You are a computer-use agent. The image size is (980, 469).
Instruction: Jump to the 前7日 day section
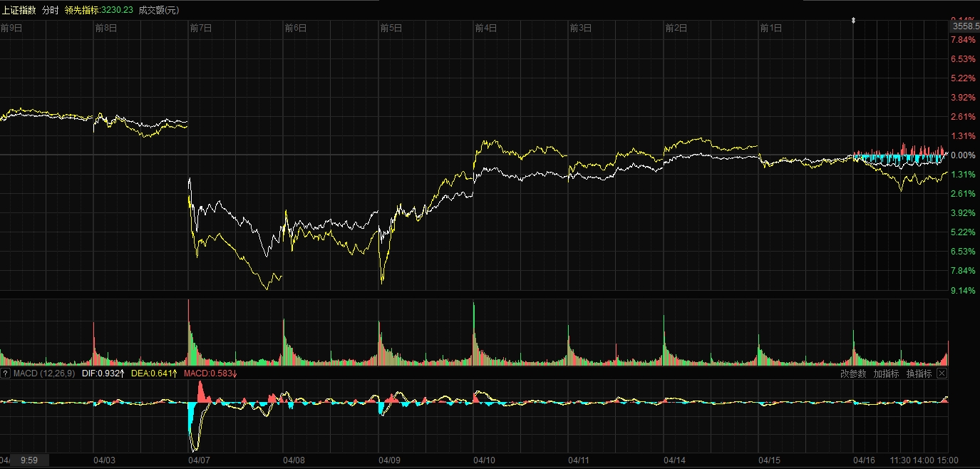[200, 29]
